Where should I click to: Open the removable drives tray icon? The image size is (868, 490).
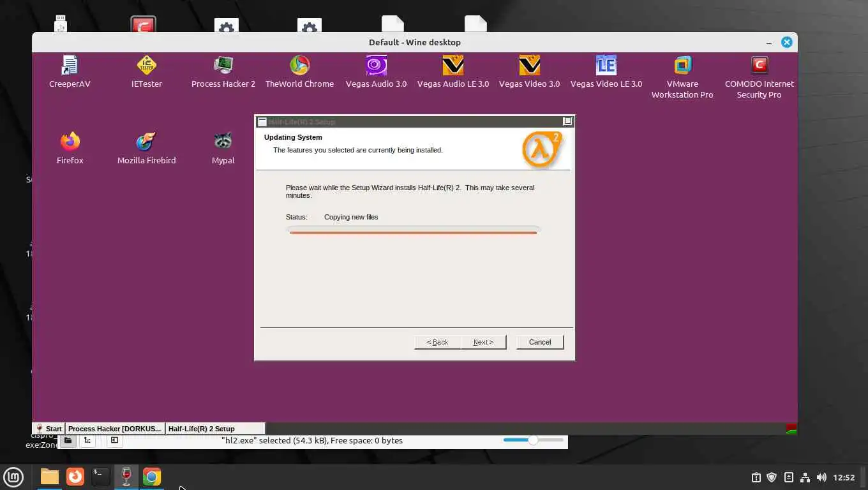point(788,477)
